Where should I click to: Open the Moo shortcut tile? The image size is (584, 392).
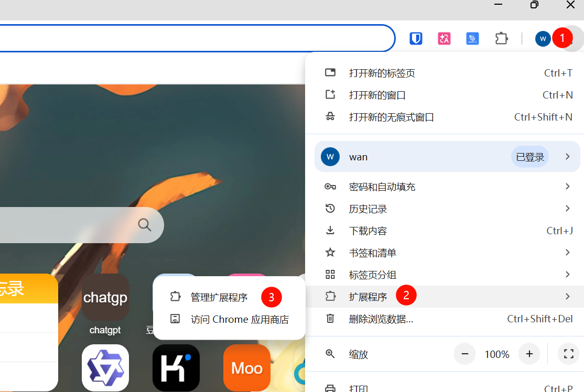click(x=246, y=367)
